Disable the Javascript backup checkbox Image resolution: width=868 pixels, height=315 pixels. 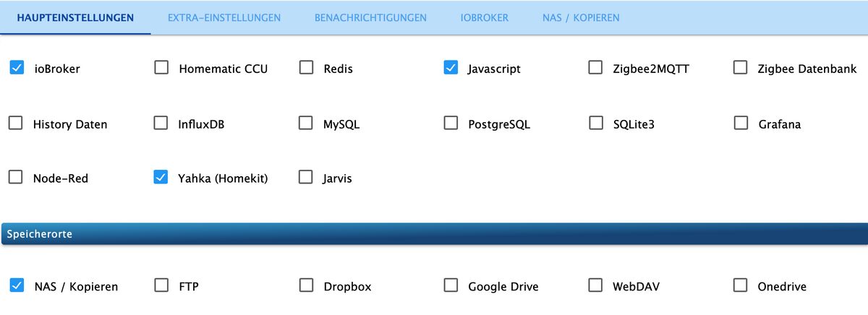451,68
